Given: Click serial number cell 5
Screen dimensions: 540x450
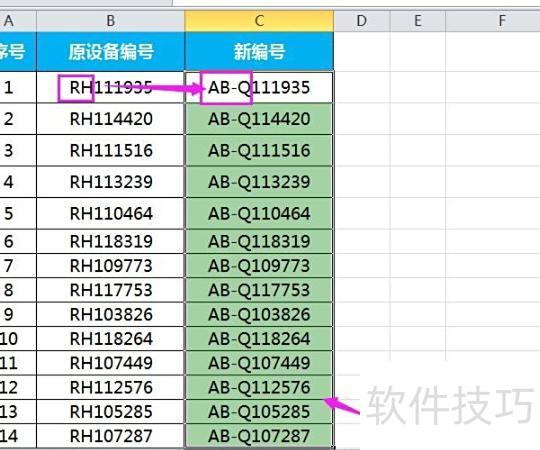Looking at the screenshot, I should point(18,213).
